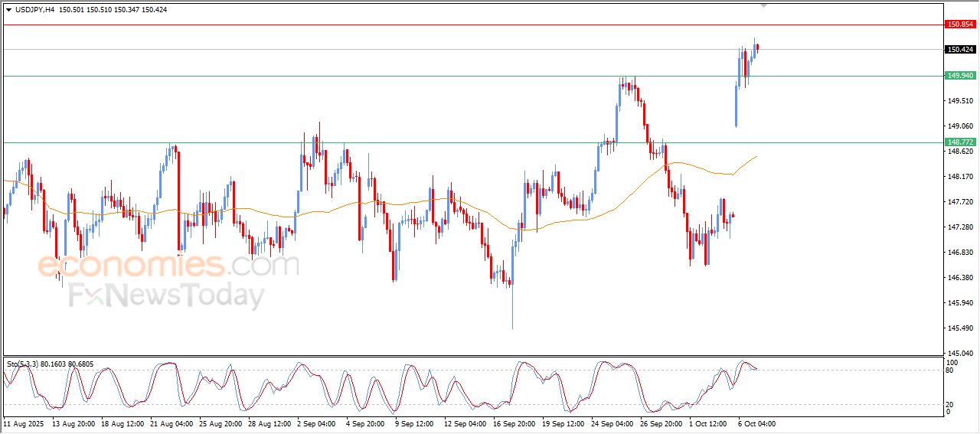Click the 20 level on stochastic scale

coord(951,404)
